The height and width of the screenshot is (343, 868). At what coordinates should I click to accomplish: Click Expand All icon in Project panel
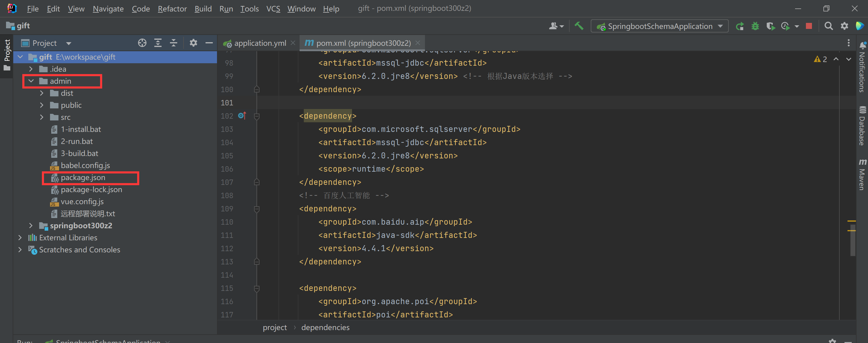coord(158,43)
